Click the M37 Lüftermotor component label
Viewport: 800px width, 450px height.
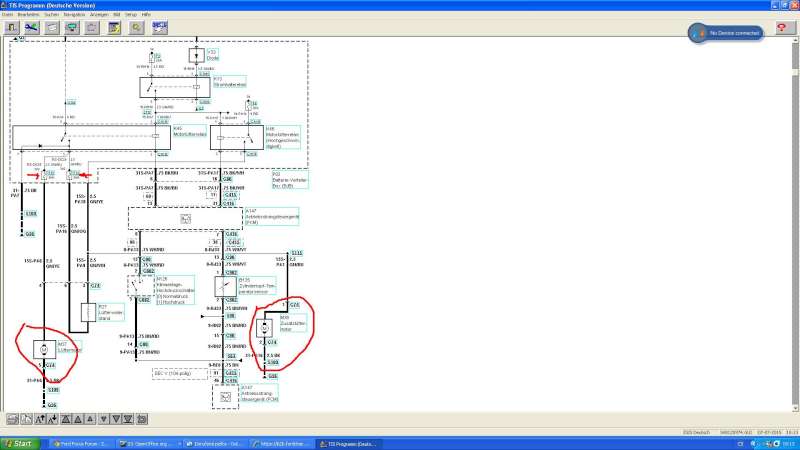click(70, 348)
